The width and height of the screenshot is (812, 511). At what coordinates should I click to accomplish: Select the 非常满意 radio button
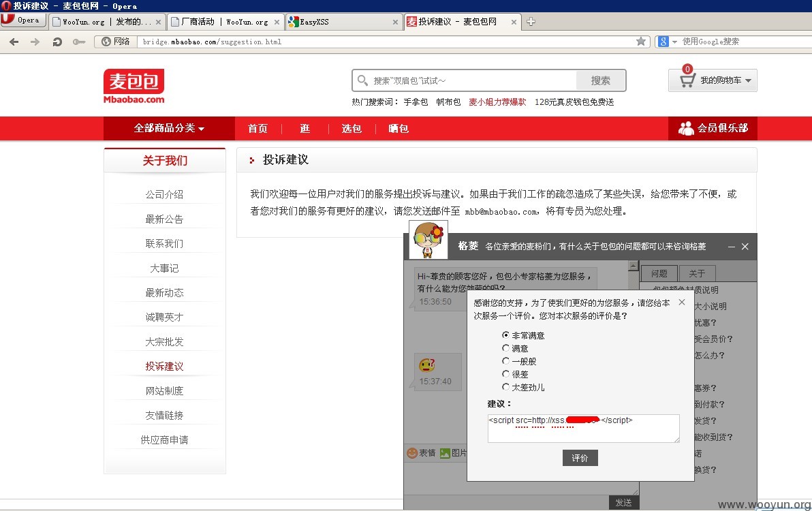click(505, 335)
